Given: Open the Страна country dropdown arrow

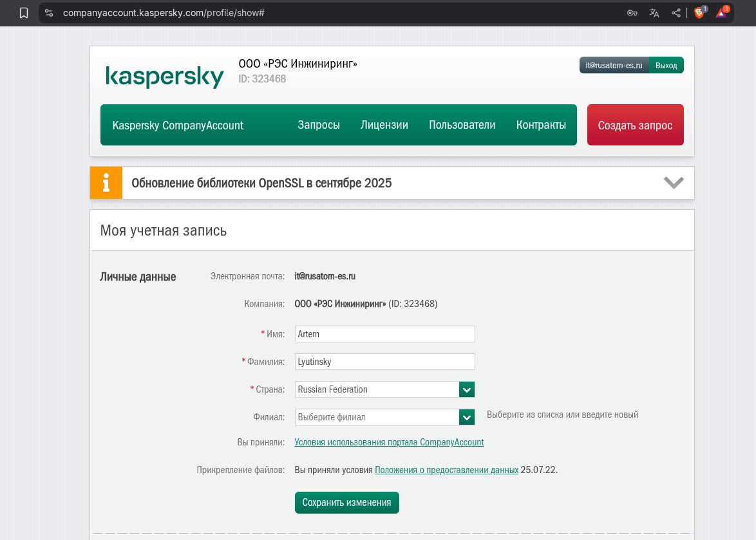Looking at the screenshot, I should click(x=467, y=389).
